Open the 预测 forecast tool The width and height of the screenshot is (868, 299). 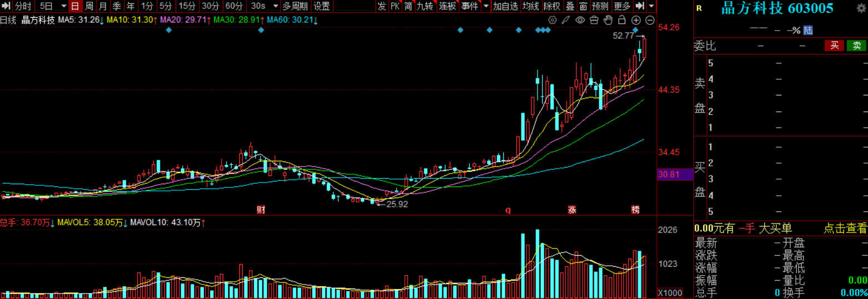point(600,6)
